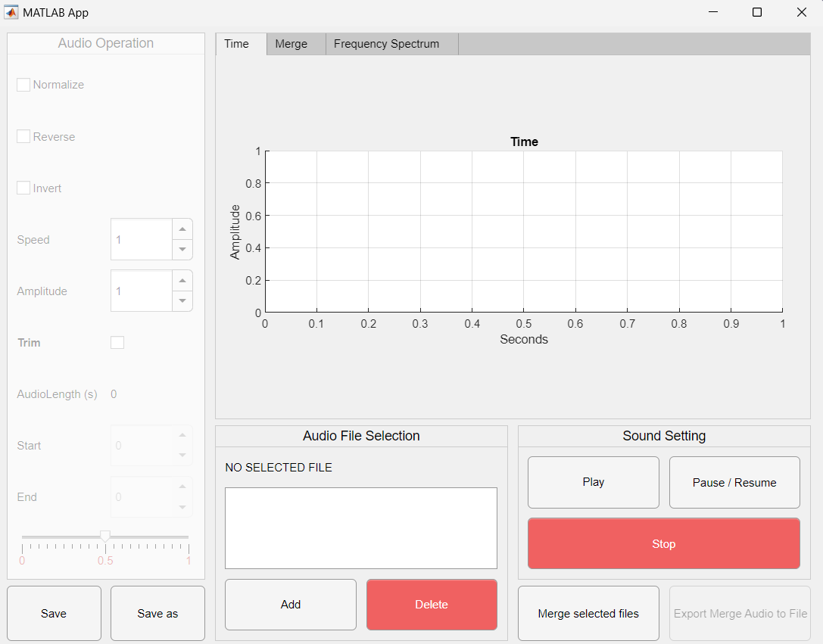Click the End value down arrow

[182, 506]
